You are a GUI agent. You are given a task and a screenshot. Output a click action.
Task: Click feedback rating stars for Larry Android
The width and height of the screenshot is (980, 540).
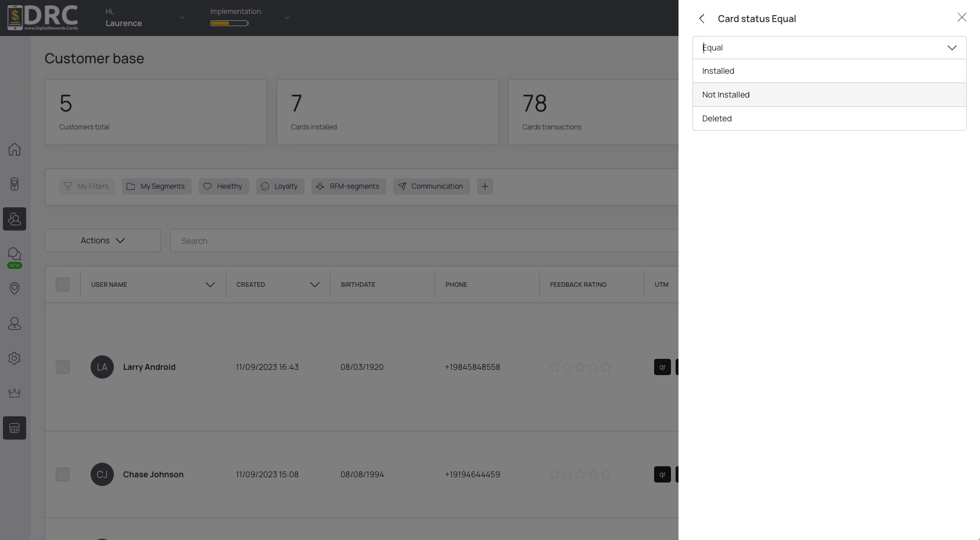[x=580, y=367]
